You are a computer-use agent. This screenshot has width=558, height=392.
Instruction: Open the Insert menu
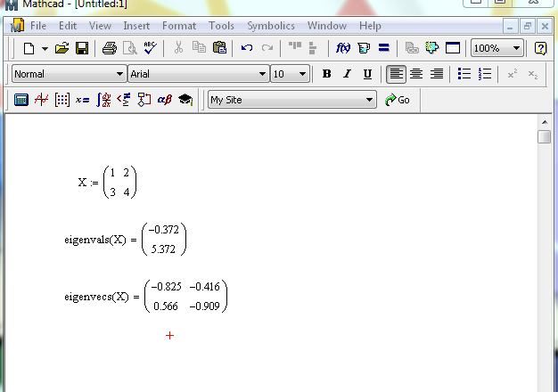pyautogui.click(x=136, y=26)
